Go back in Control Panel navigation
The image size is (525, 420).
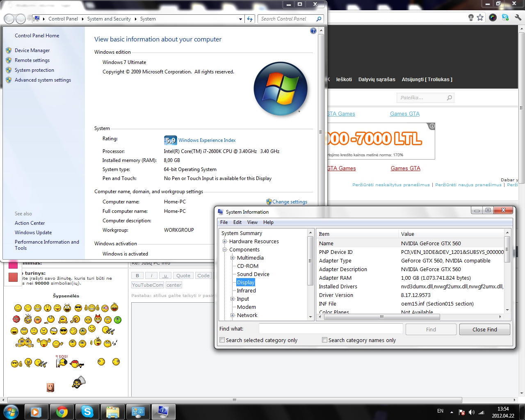(9, 19)
